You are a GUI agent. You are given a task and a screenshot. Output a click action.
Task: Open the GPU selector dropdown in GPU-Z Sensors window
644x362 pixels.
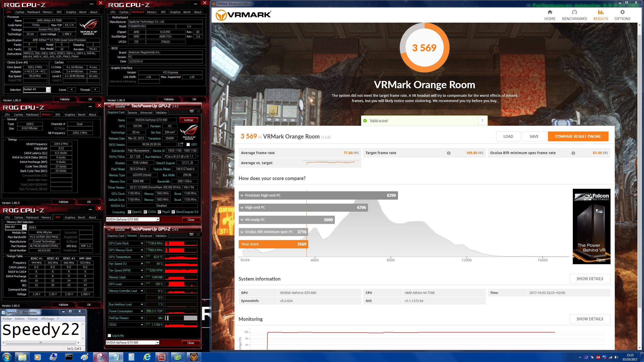[157, 343]
